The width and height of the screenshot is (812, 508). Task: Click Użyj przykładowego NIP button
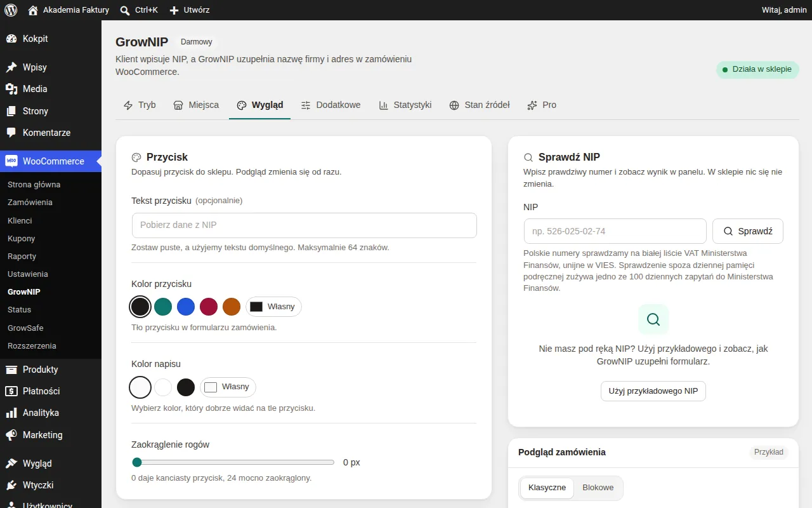[653, 391]
